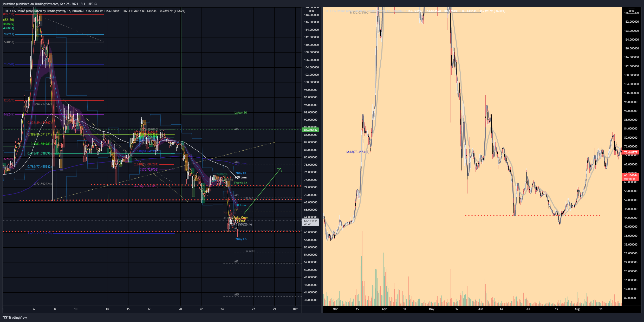Click the USD currency label on left chart axis

(x=311, y=11)
